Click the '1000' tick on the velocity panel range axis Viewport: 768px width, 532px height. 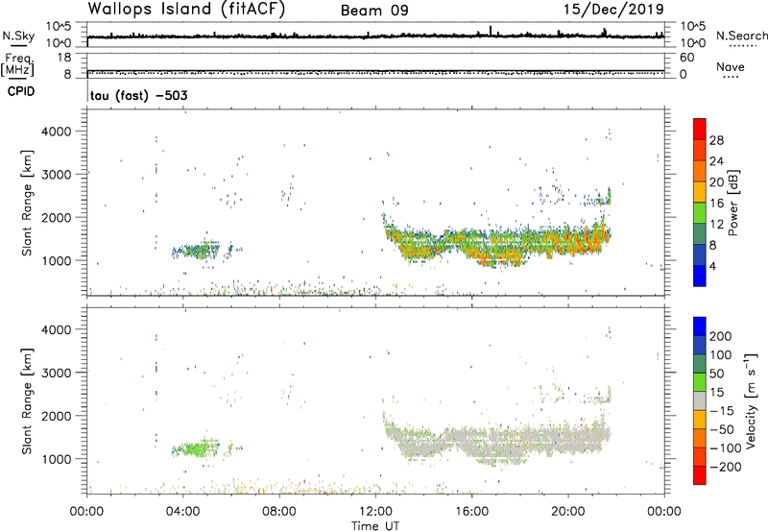[57, 459]
